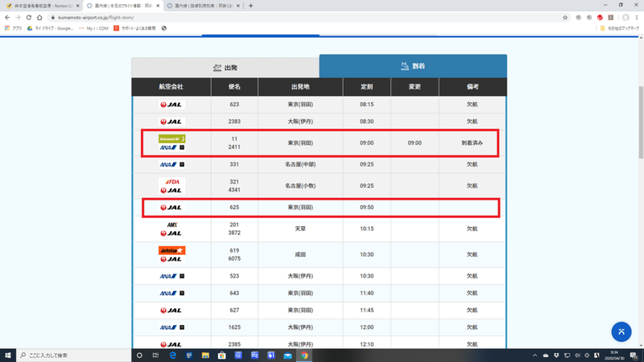The width and height of the screenshot is (644, 362).
Task: Select the 到着 arrivals tab
Action: coord(413,66)
